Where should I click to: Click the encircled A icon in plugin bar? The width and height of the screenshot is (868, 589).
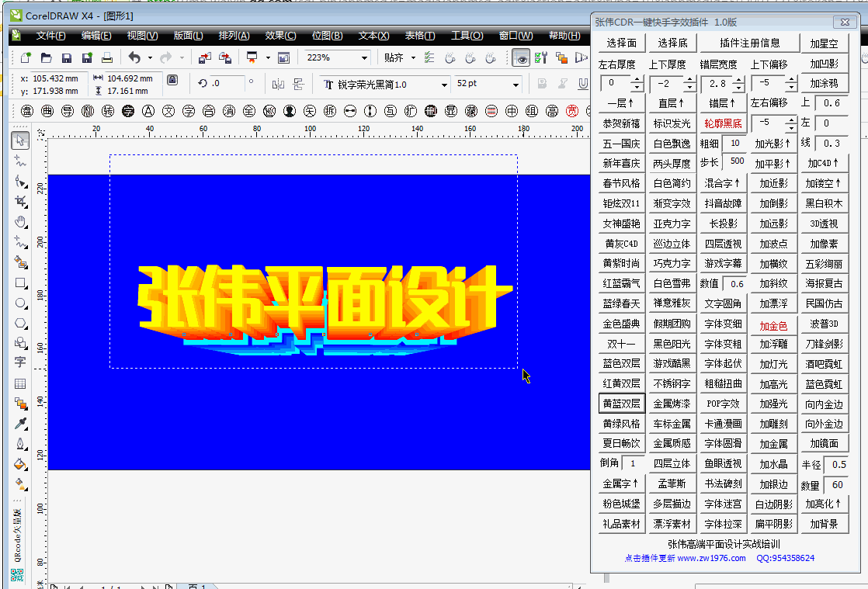tap(148, 111)
